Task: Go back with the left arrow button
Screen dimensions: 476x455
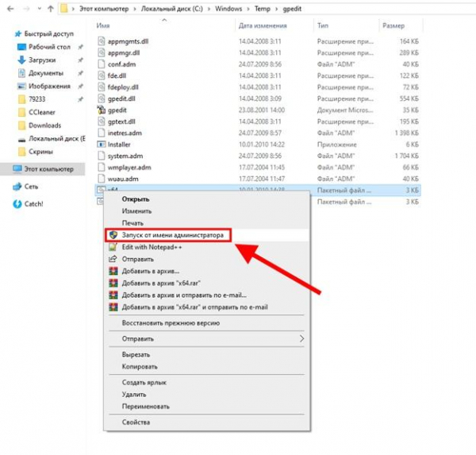Action: [10, 9]
